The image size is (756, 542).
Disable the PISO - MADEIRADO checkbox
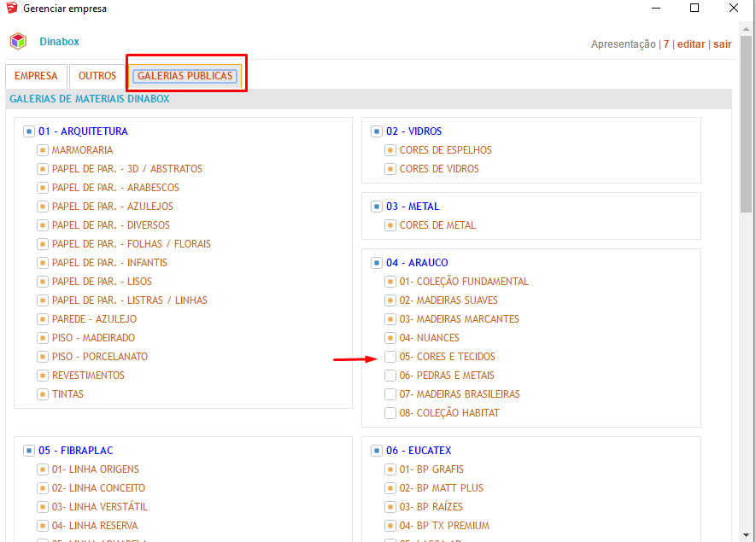[43, 338]
